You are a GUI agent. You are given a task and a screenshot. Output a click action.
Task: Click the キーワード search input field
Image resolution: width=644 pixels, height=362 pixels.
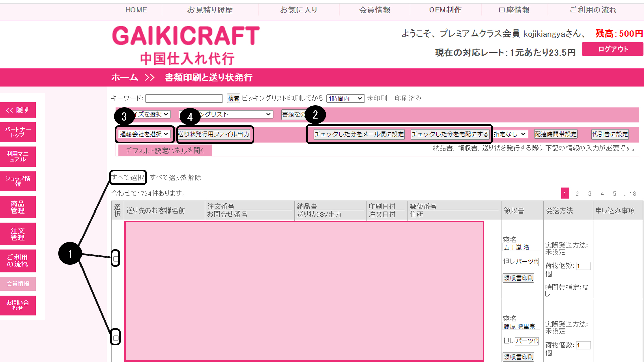click(x=184, y=98)
